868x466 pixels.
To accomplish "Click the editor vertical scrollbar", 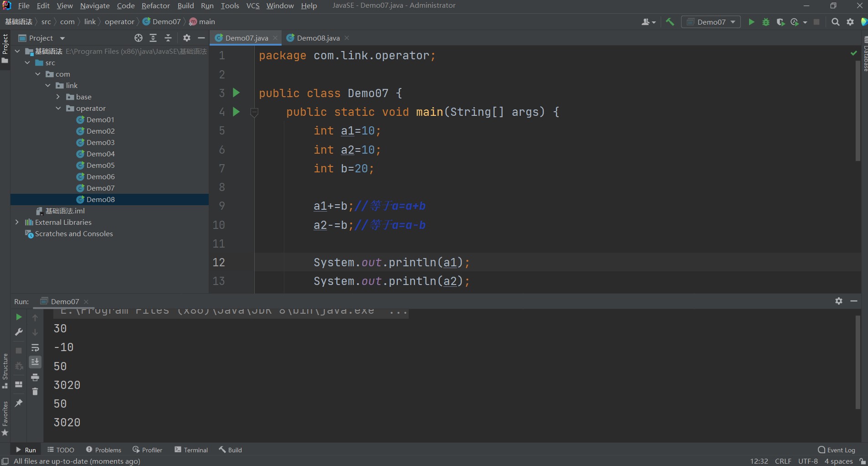I will coord(858,111).
